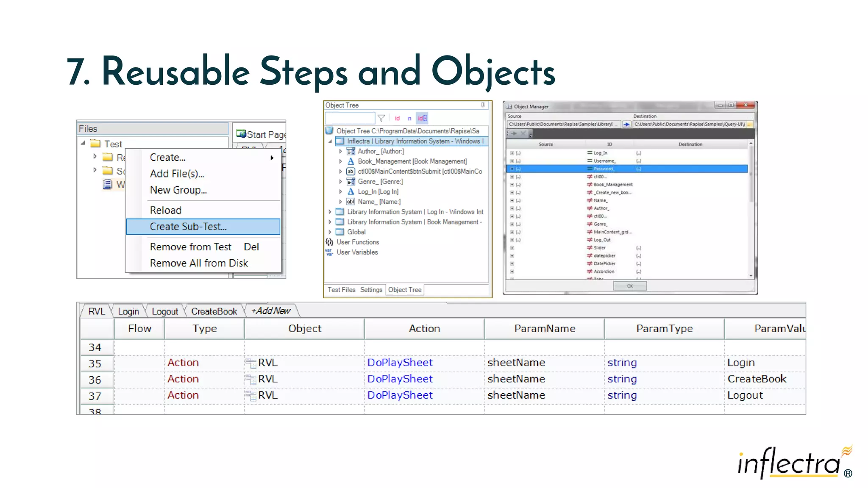
Task: Expand the Slider row in Object Manager
Action: 512,248
